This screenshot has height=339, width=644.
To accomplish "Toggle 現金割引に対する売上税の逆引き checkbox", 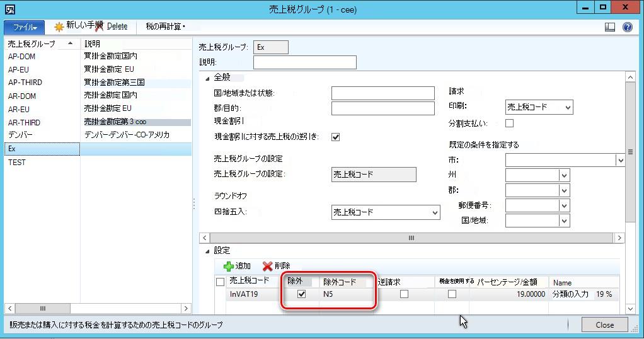I will [336, 137].
